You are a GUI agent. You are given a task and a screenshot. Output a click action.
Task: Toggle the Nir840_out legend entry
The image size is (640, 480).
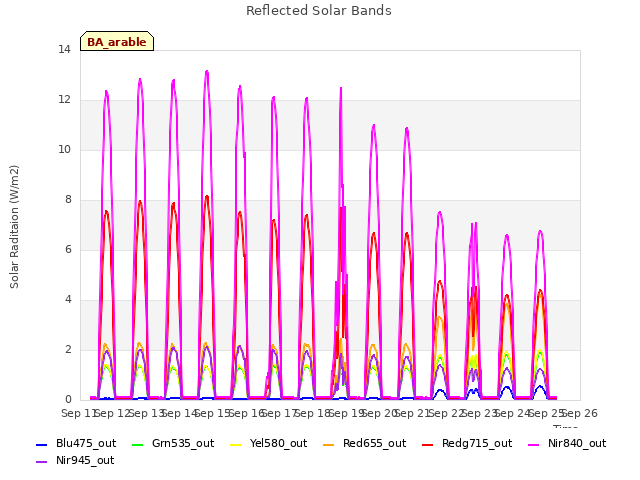567,443
